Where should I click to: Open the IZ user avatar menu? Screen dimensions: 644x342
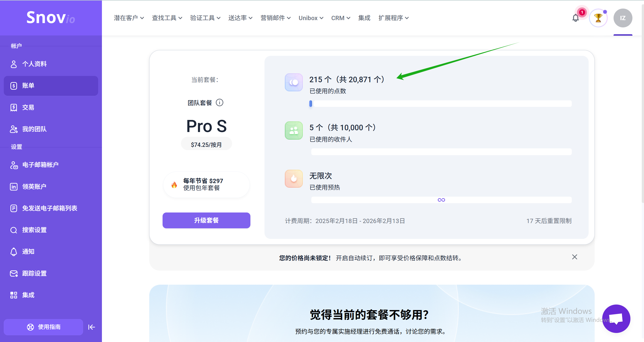pos(623,18)
